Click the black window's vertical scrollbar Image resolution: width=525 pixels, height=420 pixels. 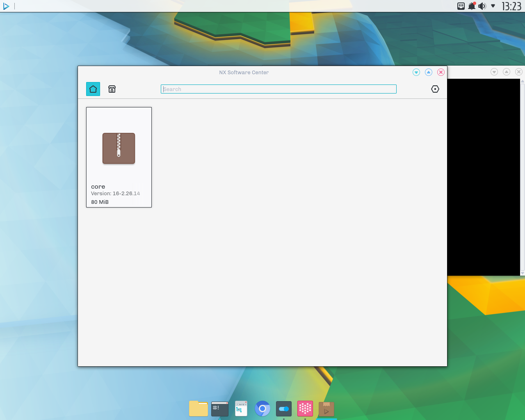(523, 177)
